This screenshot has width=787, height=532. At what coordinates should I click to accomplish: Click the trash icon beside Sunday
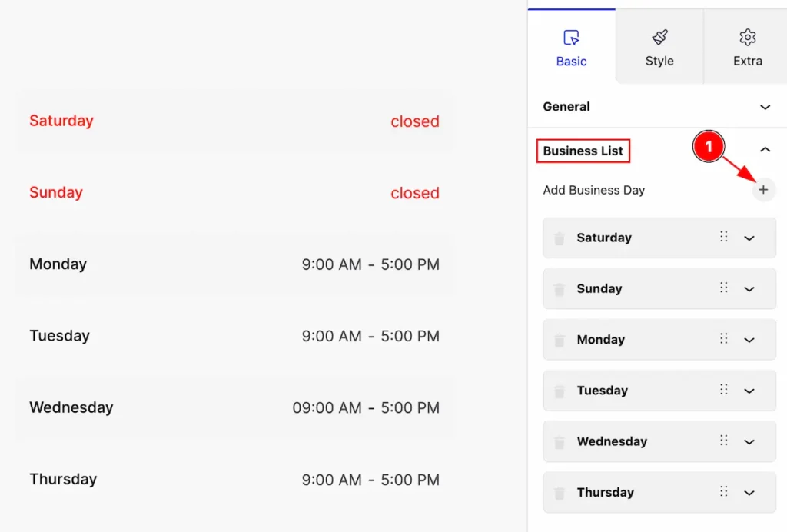[560, 289]
